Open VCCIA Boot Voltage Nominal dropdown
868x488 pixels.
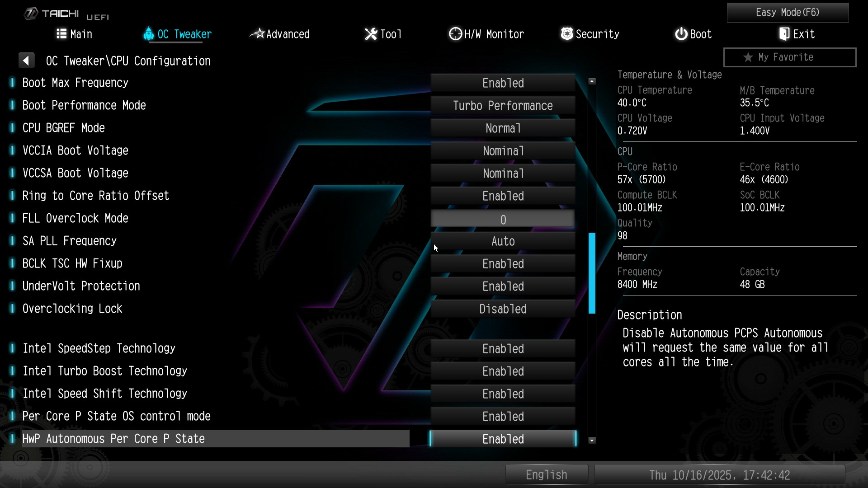[x=503, y=151]
